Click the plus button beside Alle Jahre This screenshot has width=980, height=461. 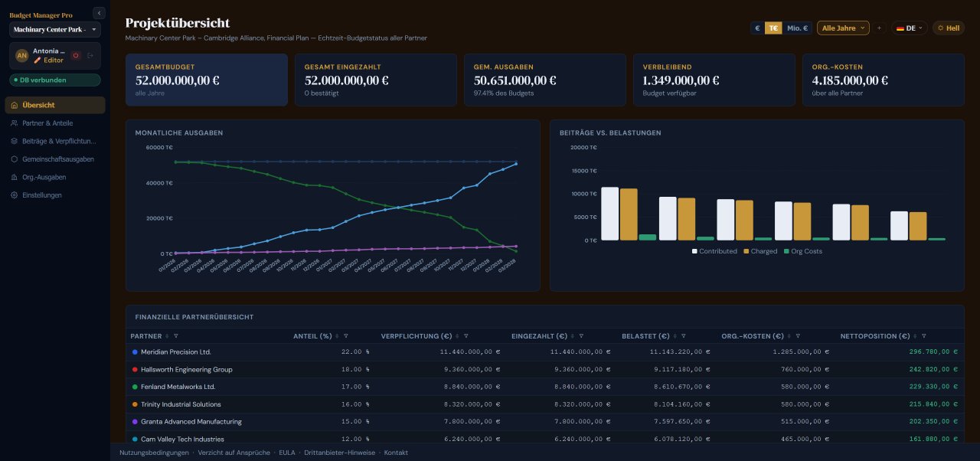point(879,28)
